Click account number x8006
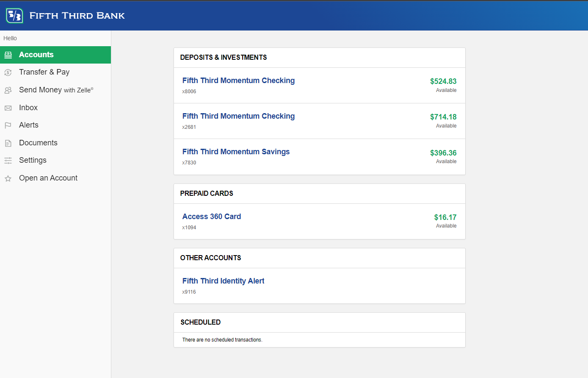This screenshot has width=588, height=378. [189, 92]
